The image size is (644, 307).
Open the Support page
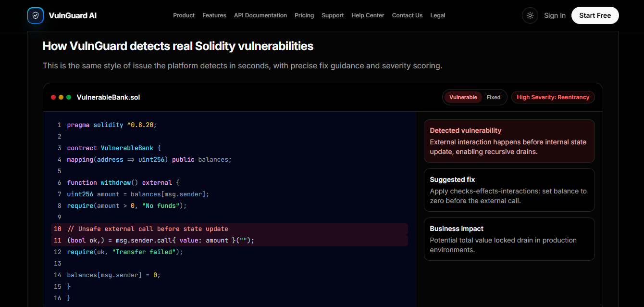333,15
